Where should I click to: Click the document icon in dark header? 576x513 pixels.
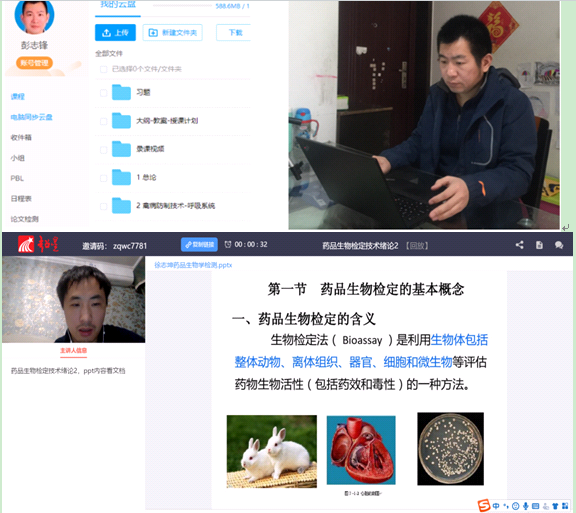(x=539, y=245)
